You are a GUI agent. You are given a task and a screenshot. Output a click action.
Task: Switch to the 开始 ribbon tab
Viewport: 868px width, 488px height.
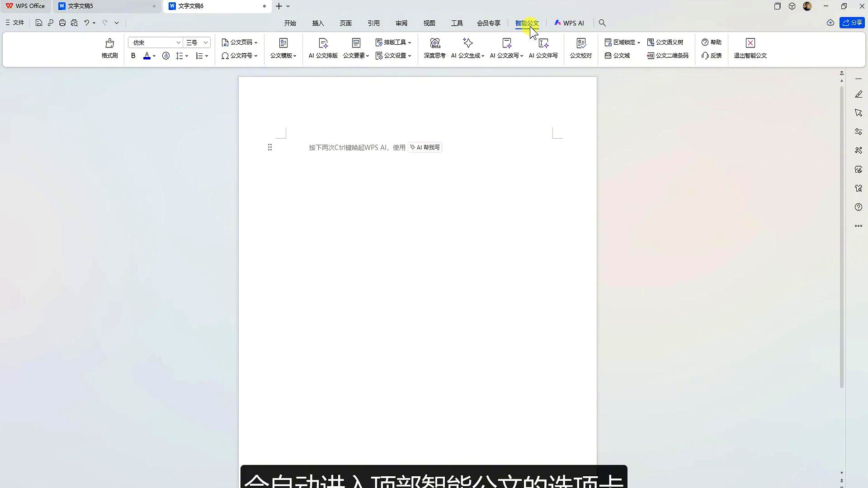point(290,23)
